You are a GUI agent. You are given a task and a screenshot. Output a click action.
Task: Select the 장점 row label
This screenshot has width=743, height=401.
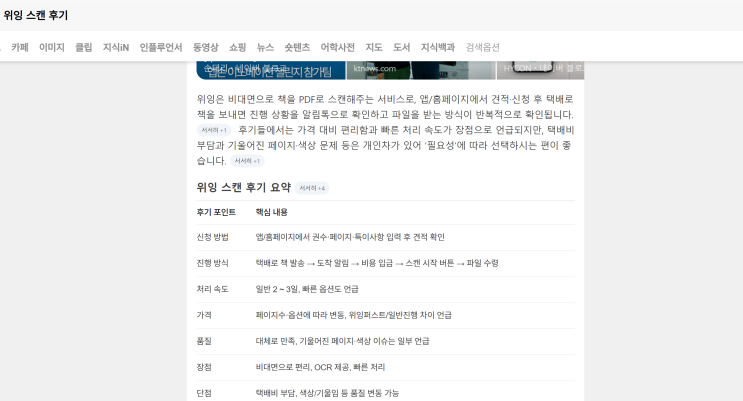point(204,367)
